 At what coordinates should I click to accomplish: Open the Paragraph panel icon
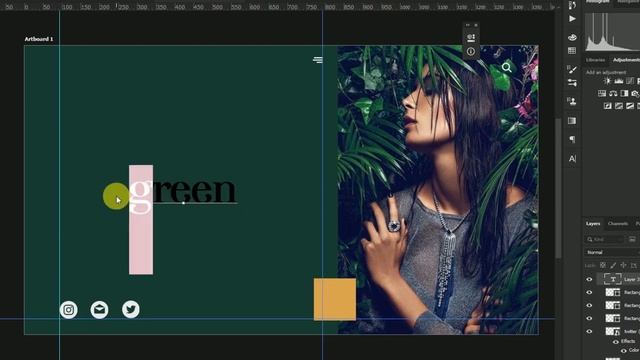click(572, 140)
